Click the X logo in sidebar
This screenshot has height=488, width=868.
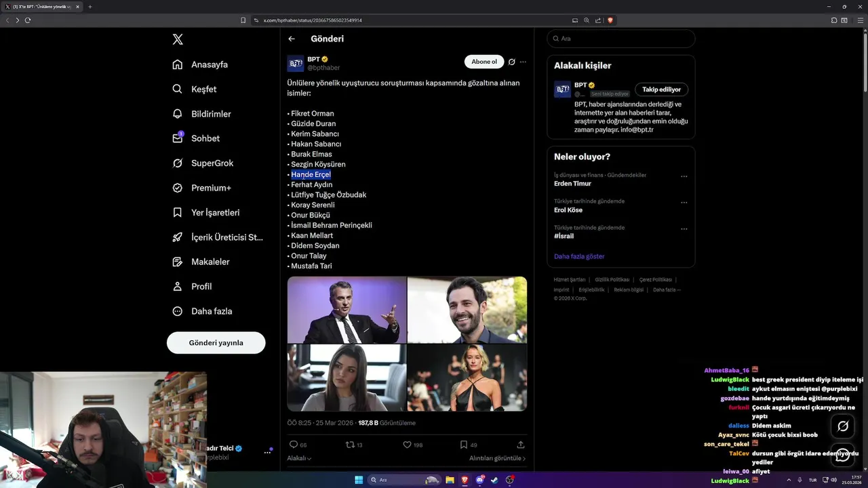178,39
